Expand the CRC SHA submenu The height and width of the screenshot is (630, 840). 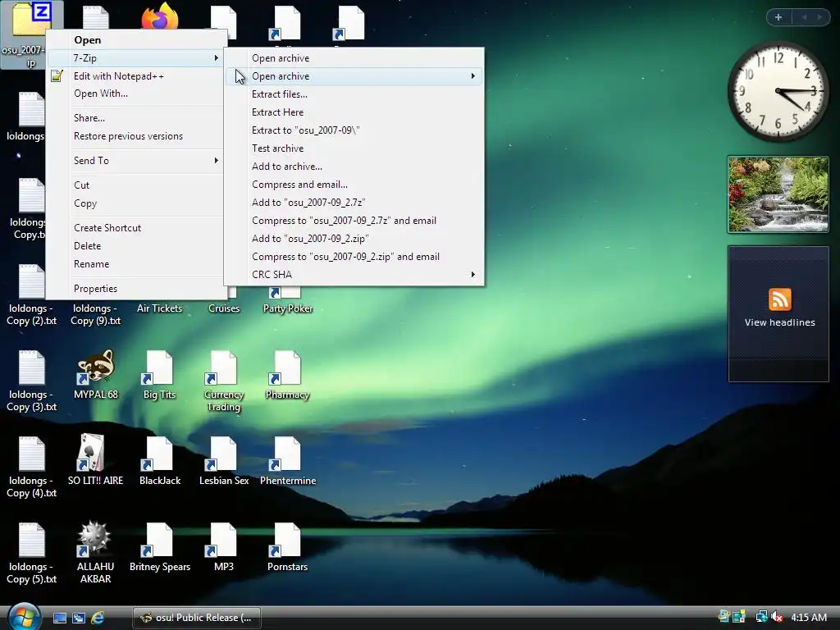point(354,274)
